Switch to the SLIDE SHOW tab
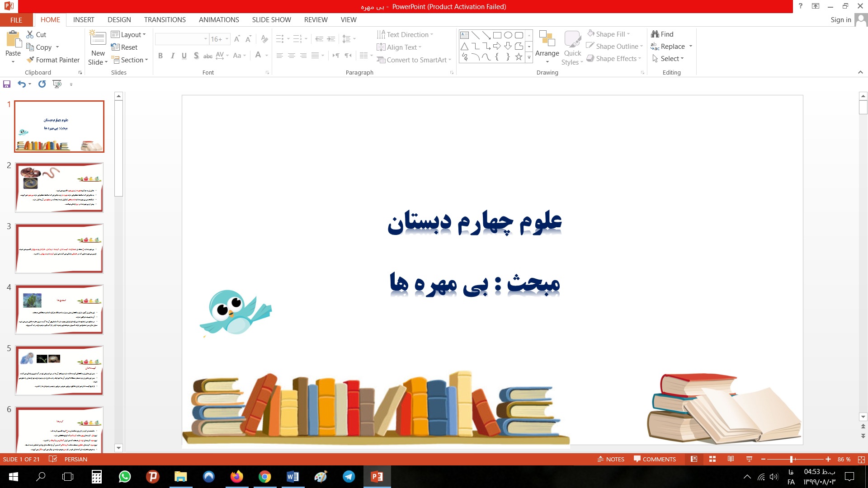 271,19
